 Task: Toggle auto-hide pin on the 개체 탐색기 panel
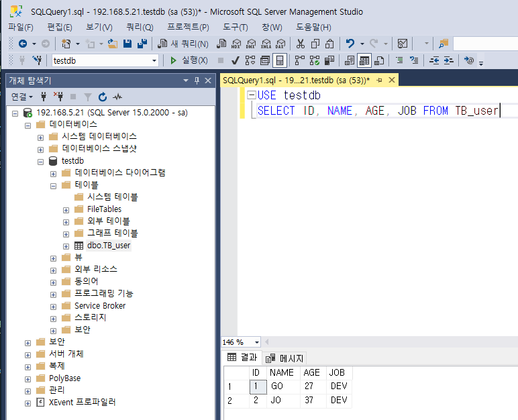197,81
